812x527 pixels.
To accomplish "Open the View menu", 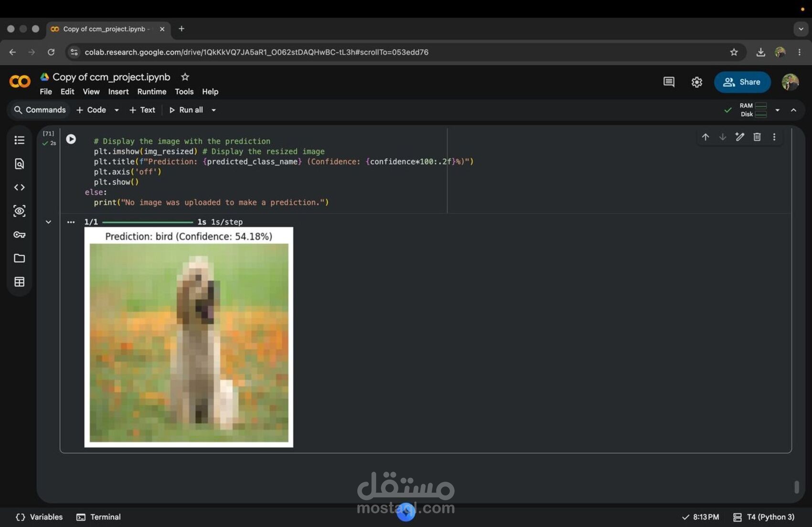I will coord(91,92).
